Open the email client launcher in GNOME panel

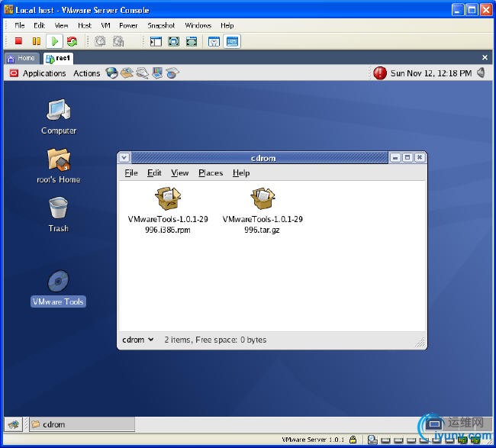[127, 73]
